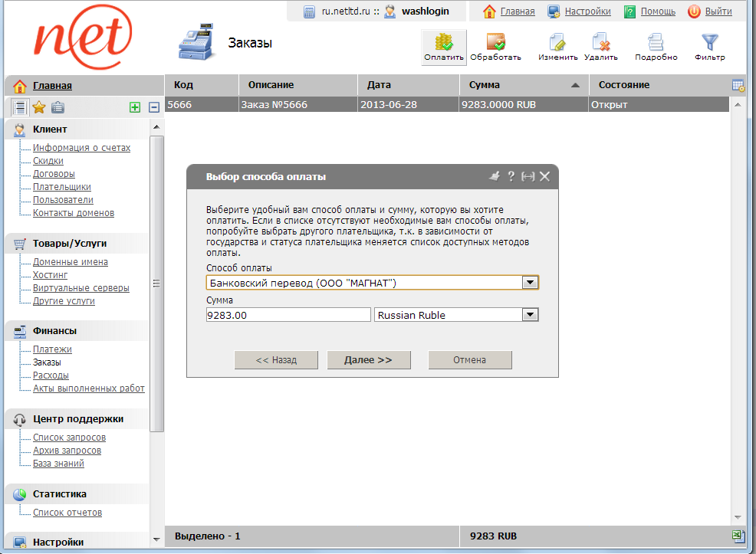Screen dimensions: 756x554
Task: Open the Доменные имена link
Action: 71,262
